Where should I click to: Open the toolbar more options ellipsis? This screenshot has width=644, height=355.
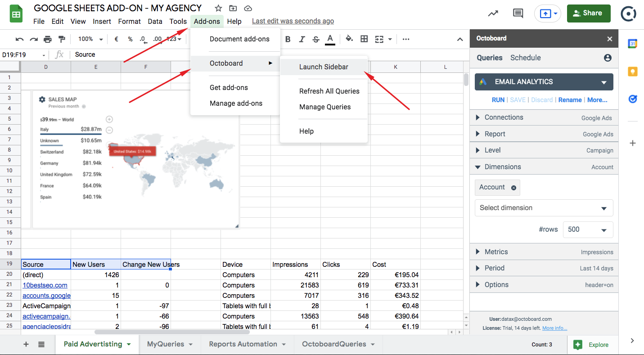click(406, 39)
